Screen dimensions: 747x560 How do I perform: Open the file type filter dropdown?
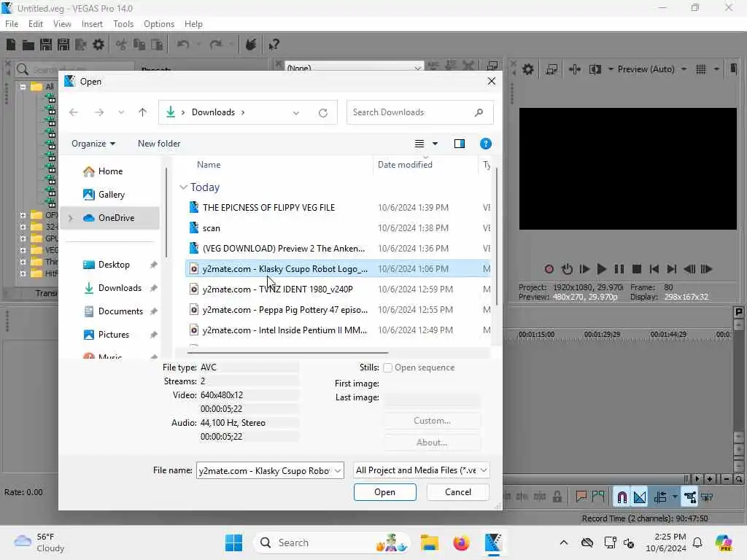click(484, 470)
